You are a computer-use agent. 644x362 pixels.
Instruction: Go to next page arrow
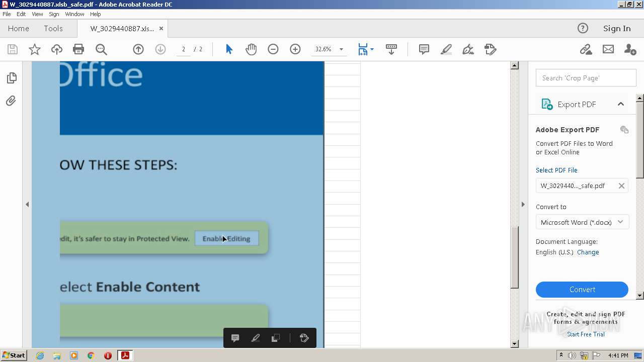(x=160, y=49)
